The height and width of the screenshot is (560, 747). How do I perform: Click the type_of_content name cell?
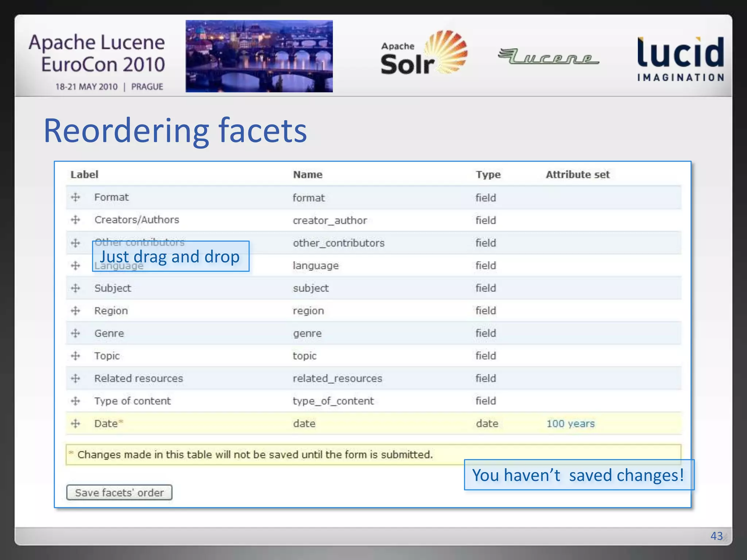point(333,401)
